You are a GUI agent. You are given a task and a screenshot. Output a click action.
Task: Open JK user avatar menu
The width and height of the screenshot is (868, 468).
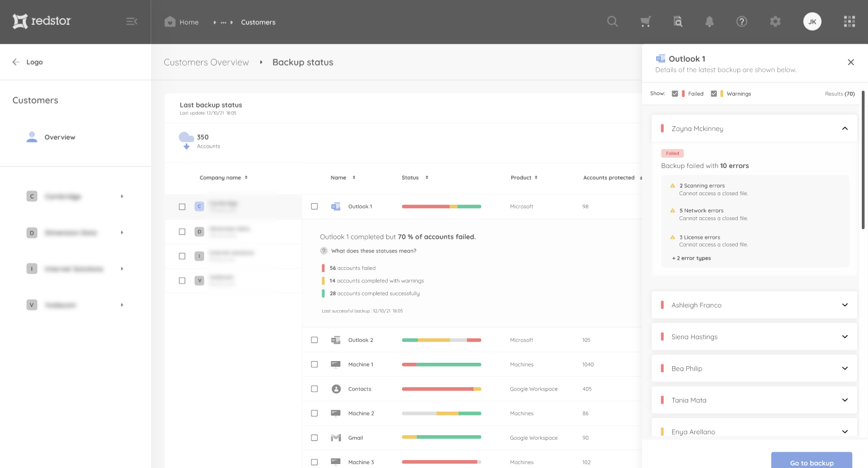tap(812, 22)
